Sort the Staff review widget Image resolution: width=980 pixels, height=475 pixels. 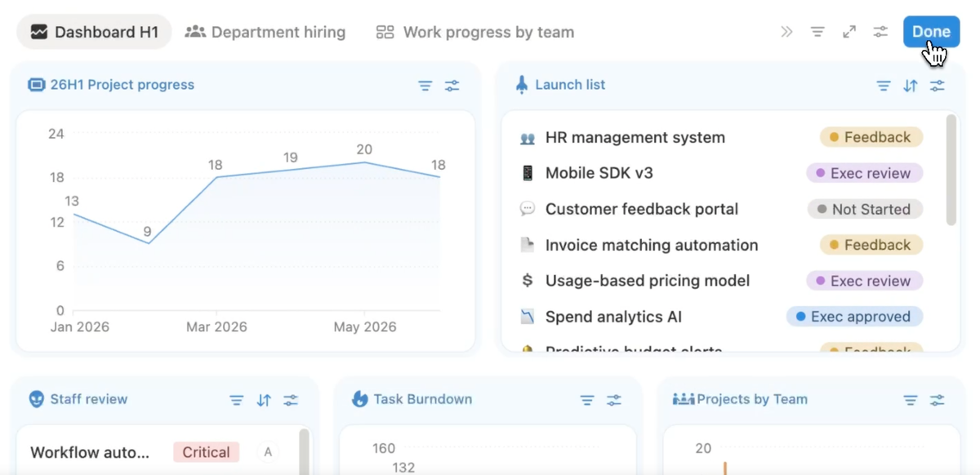[264, 400]
